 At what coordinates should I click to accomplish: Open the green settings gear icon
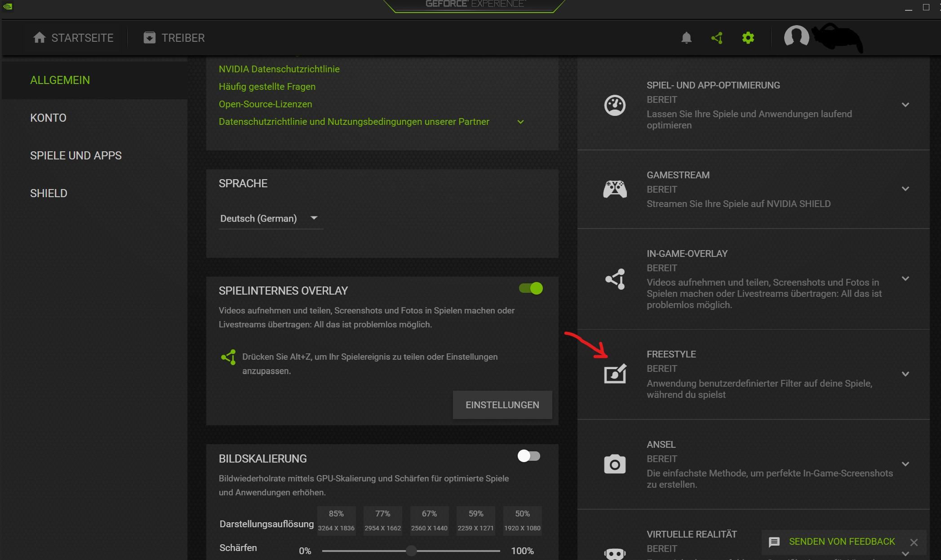coord(748,38)
